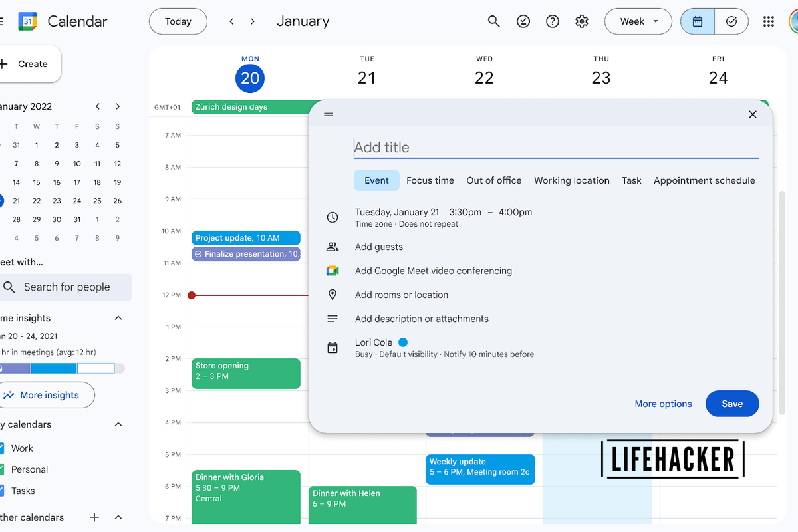This screenshot has width=798, height=532.
Task: Click the description lines icon
Action: point(332,319)
